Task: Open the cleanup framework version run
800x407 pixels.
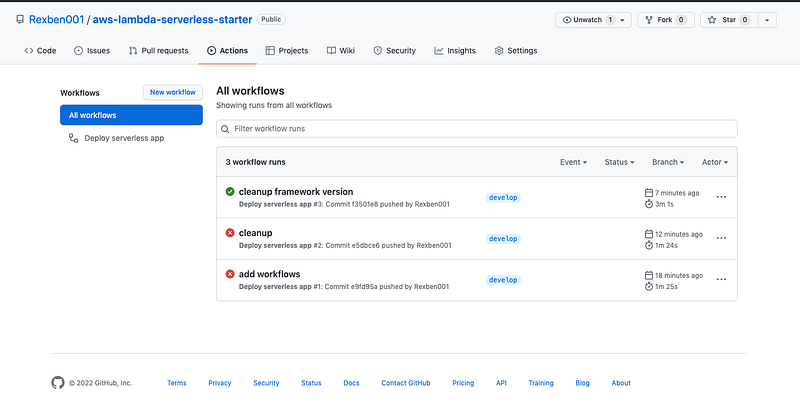Action: 296,192
